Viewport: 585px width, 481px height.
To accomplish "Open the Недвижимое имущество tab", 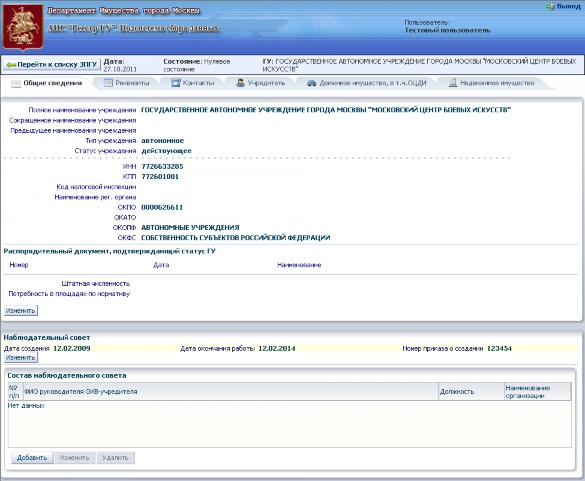I will (x=492, y=83).
